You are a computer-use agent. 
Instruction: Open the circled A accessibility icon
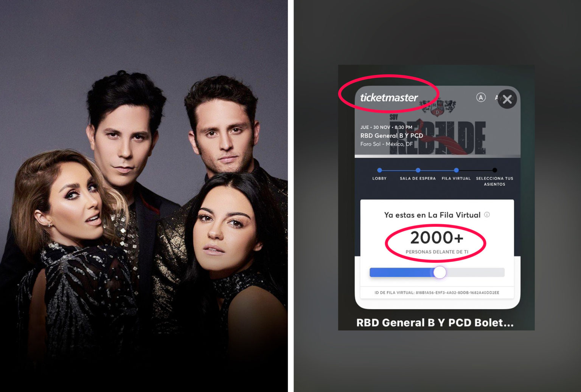[480, 98]
